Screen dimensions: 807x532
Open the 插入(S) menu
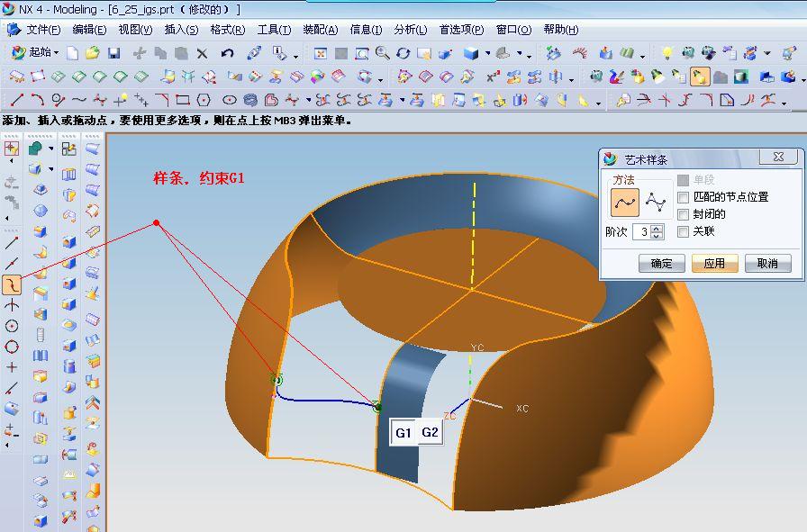[x=181, y=30]
